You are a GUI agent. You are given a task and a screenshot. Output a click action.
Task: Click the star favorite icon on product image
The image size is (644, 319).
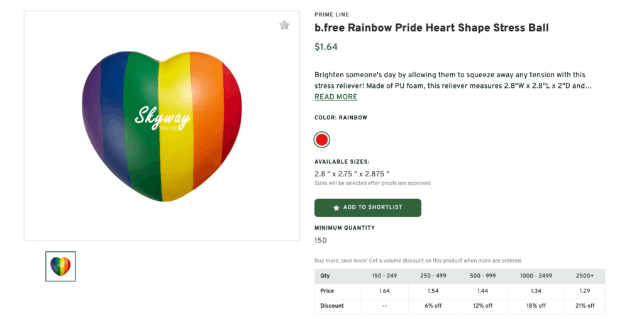pyautogui.click(x=284, y=25)
